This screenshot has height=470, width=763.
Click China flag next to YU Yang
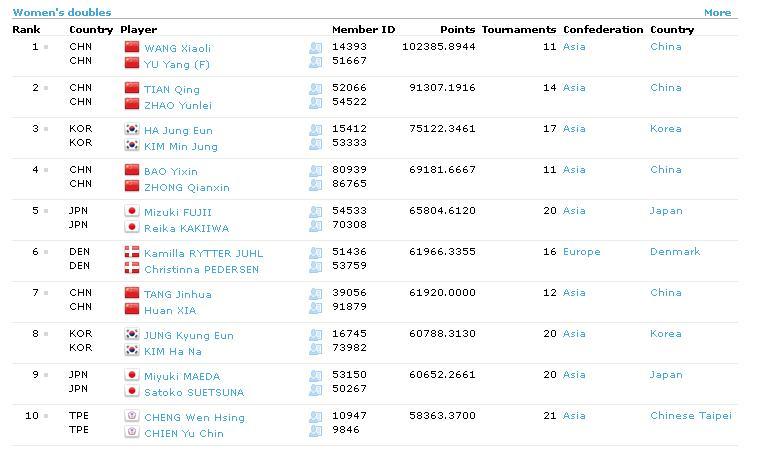tap(132, 63)
